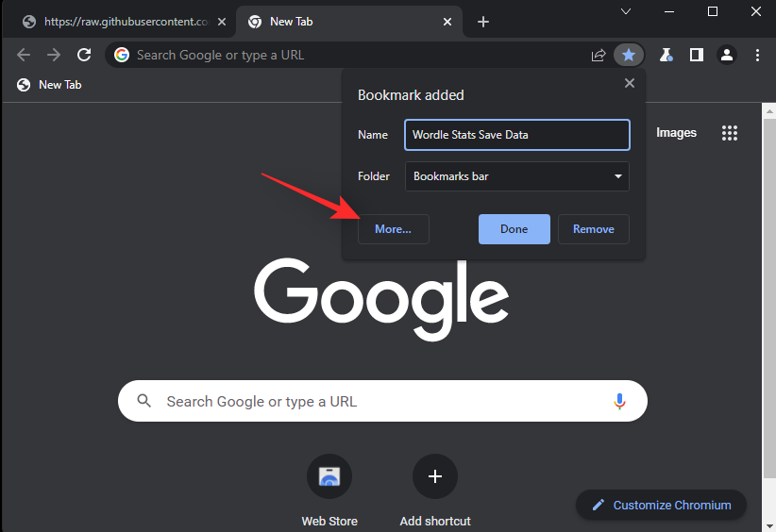Click the Google icon in address bar
Screen dimensions: 776x532
(x=122, y=55)
